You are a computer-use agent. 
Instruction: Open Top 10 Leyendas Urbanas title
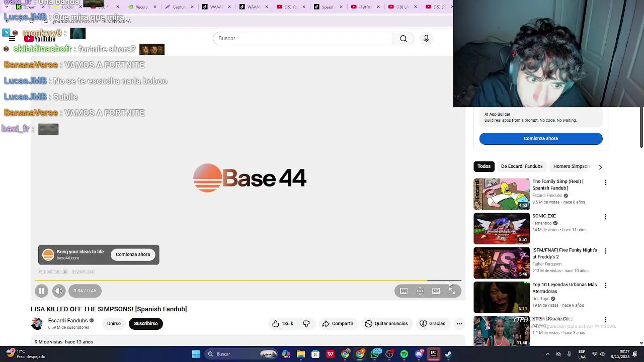[x=565, y=288]
